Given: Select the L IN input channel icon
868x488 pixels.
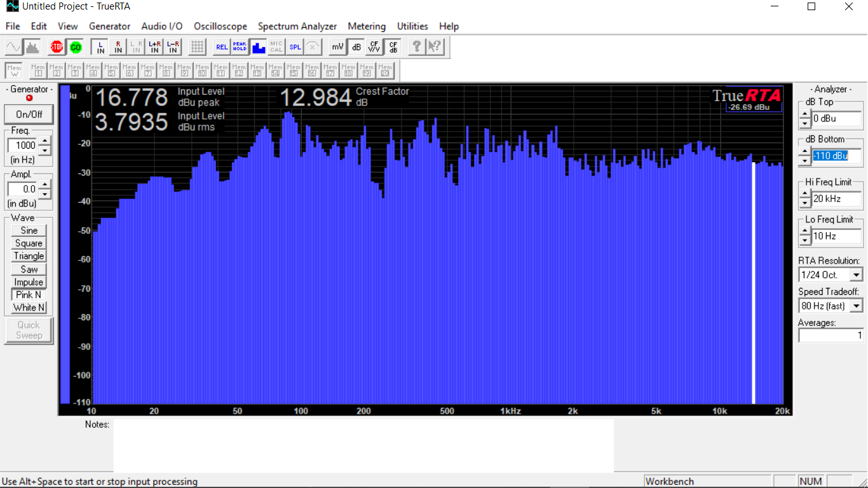Looking at the screenshot, I should 100,47.
